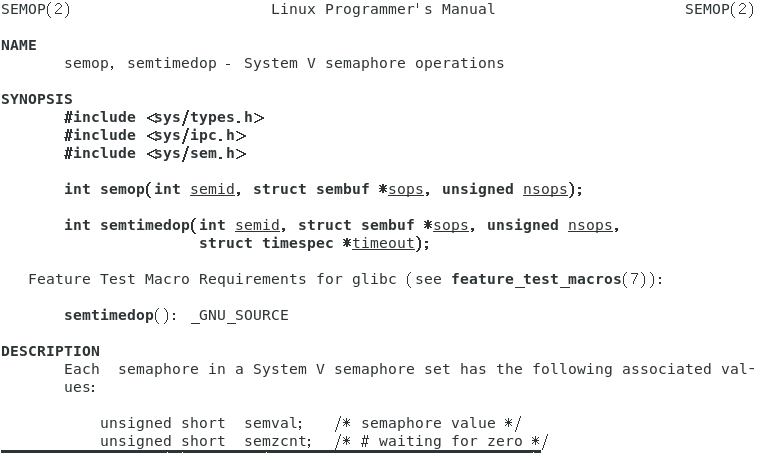Click the "semaphore value" comment

(428, 423)
